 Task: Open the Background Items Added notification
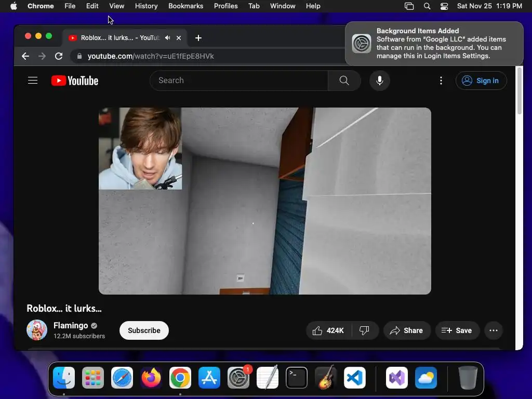[x=434, y=44]
